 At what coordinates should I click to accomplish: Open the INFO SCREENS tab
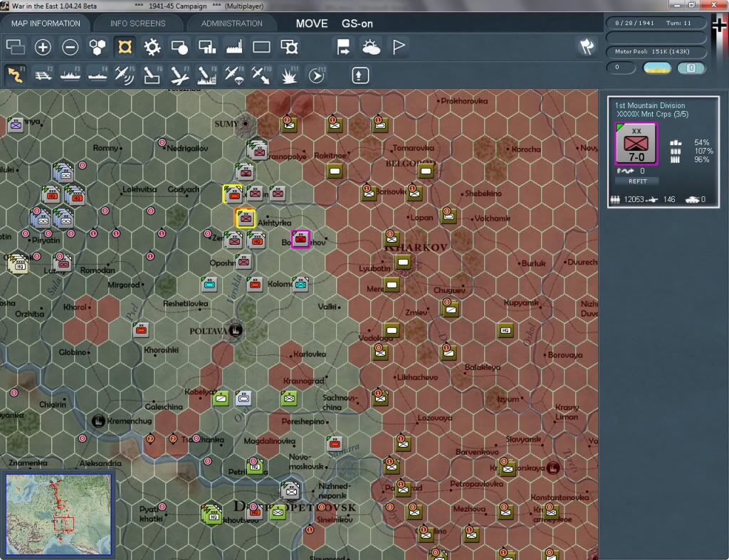coord(137,23)
